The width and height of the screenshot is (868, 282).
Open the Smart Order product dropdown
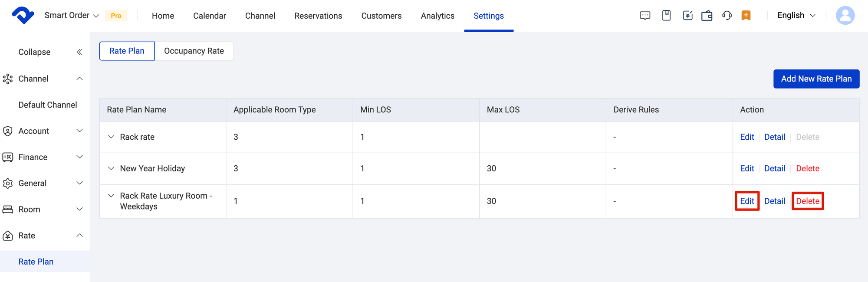(x=72, y=16)
